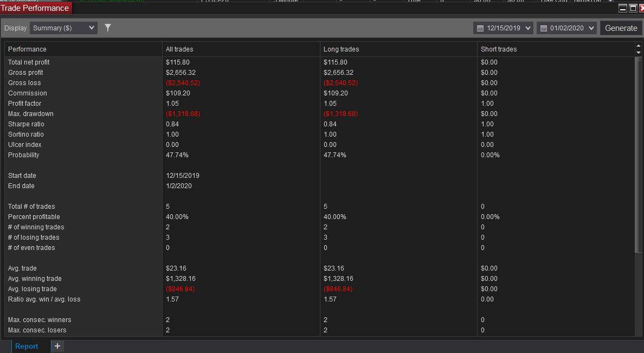644x353 pixels.
Task: Click All trades gross profit $2,656.32
Action: (x=181, y=72)
